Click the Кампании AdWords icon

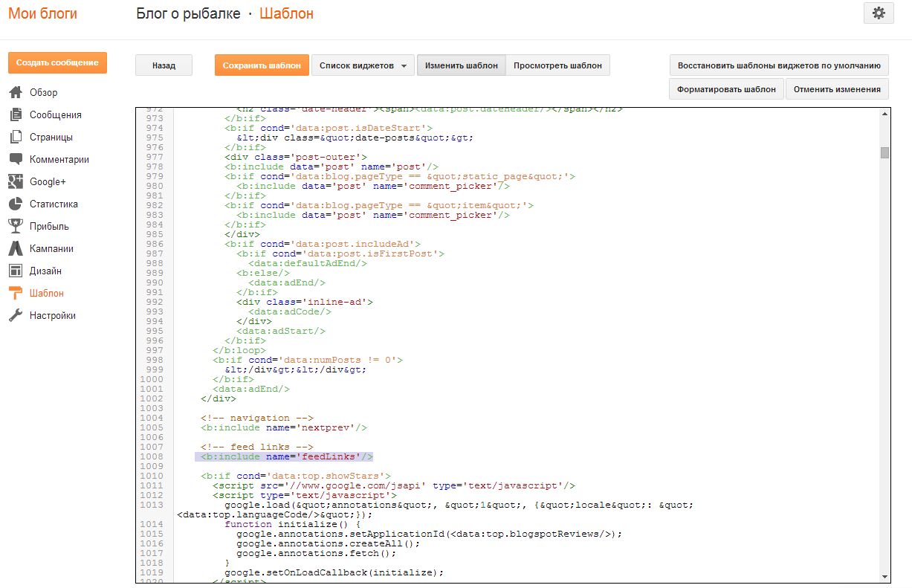pyautogui.click(x=16, y=248)
